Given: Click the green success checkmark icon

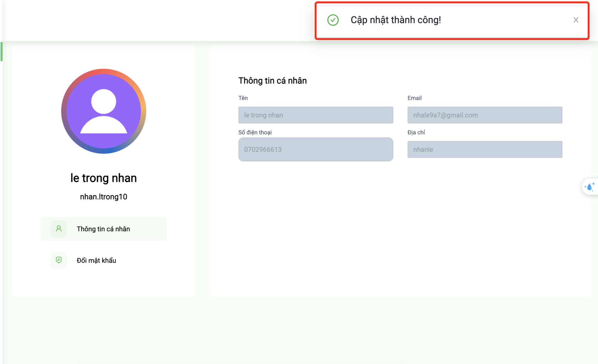Looking at the screenshot, I should (333, 20).
